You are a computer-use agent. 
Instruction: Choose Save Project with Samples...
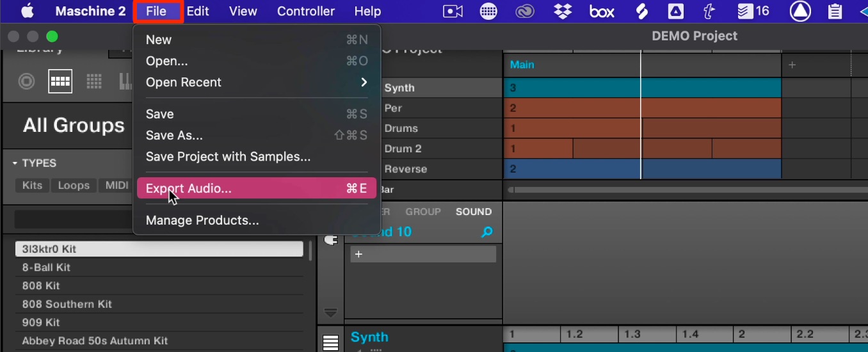(x=257, y=156)
